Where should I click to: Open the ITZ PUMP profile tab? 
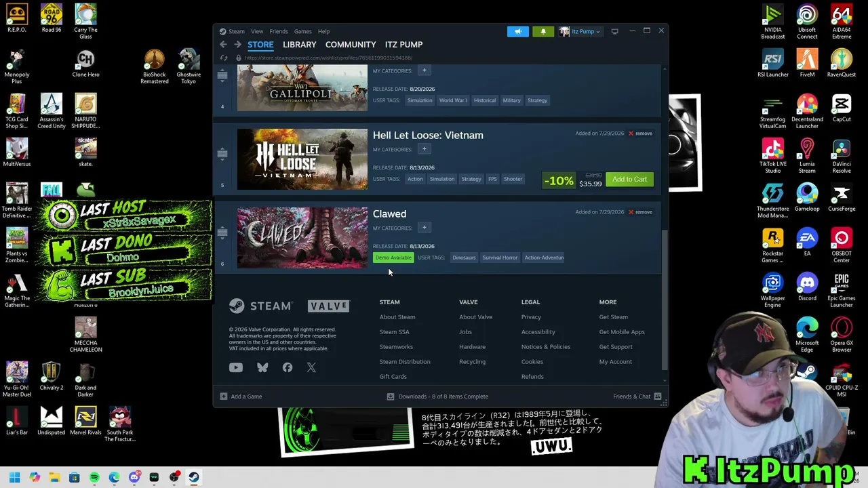(404, 45)
